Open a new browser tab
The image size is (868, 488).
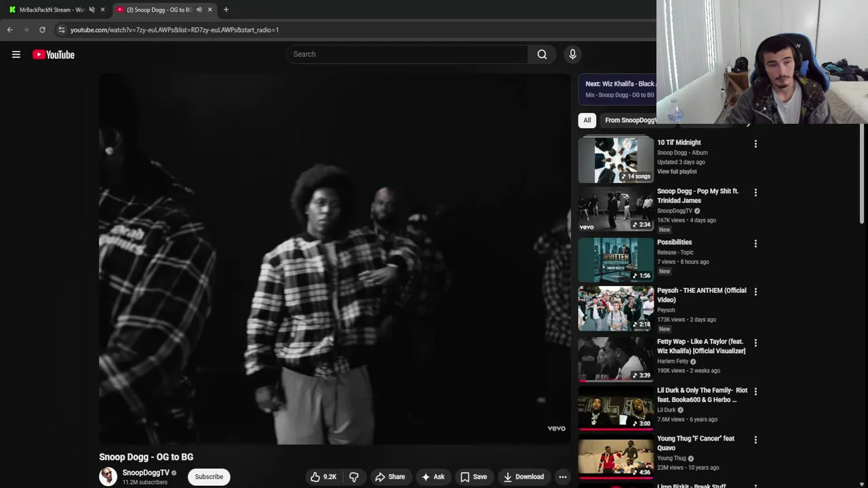click(226, 9)
